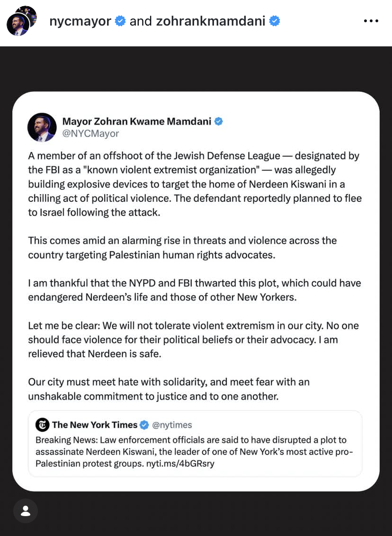Click the verified badge beside nycmayor
The width and height of the screenshot is (392, 536).
pos(120,21)
